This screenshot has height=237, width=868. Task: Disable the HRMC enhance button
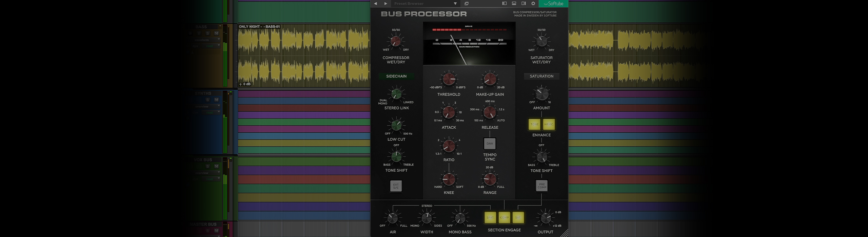click(549, 124)
